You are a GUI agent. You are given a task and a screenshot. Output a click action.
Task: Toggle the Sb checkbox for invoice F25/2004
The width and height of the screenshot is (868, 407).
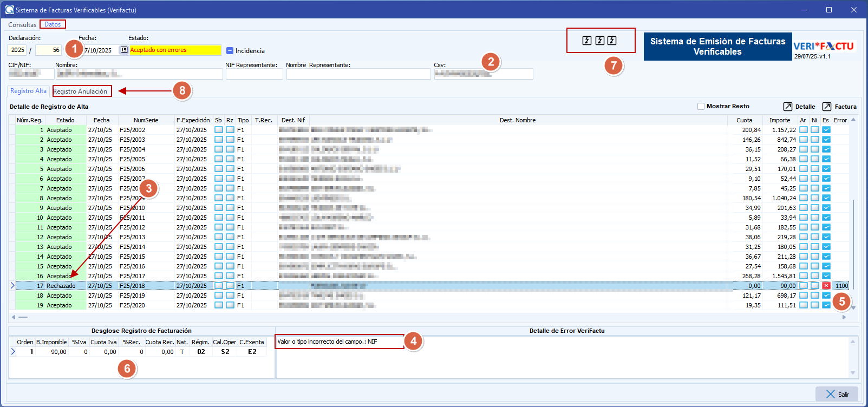(219, 149)
